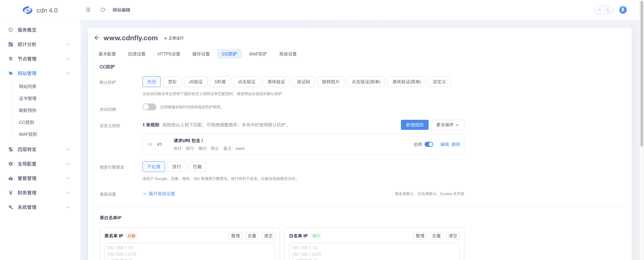Switch to the HTTPS设置 tab
Viewport: 644px width, 260px height.
click(169, 54)
